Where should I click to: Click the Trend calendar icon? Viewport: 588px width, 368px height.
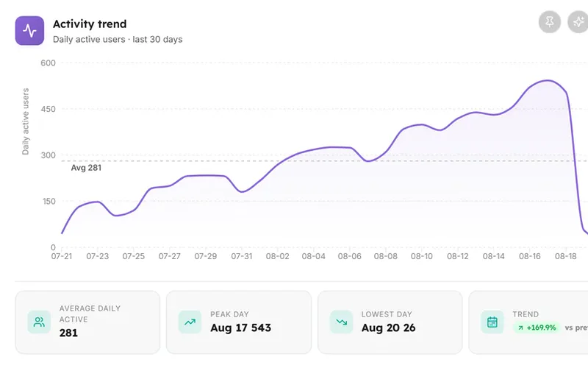[492, 322]
